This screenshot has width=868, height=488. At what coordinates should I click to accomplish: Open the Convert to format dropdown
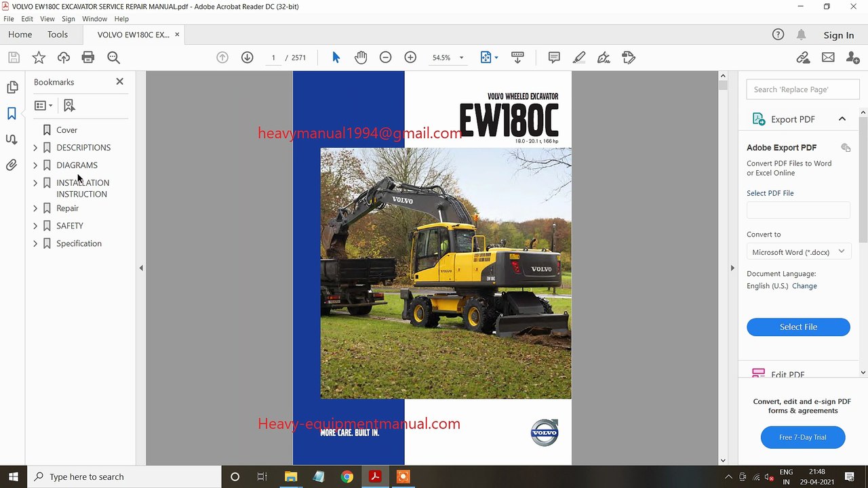(798, 251)
